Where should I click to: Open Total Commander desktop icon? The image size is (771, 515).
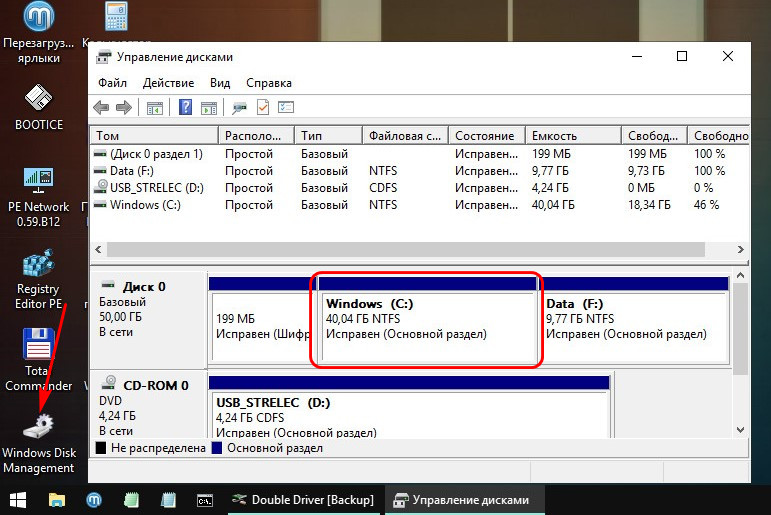38,360
